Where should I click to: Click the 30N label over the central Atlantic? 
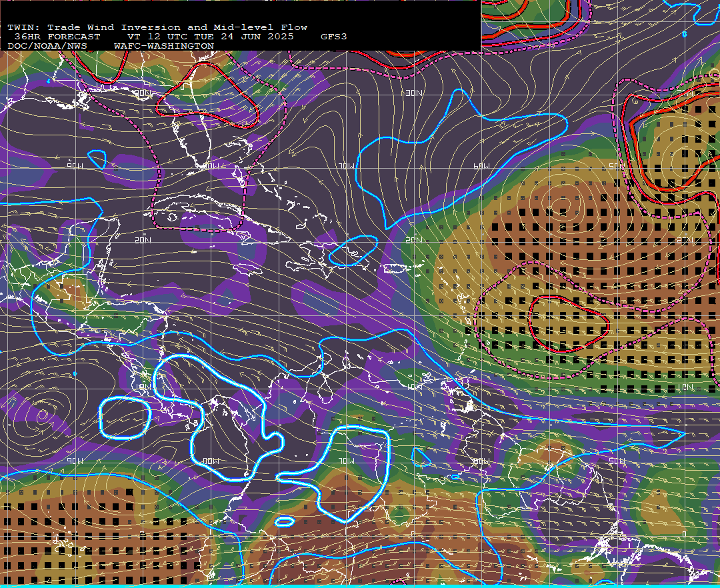[414, 93]
